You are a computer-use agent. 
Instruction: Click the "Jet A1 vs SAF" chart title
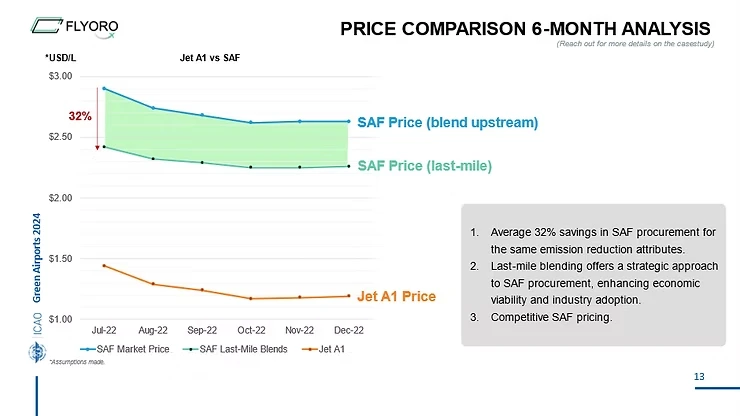(x=210, y=57)
